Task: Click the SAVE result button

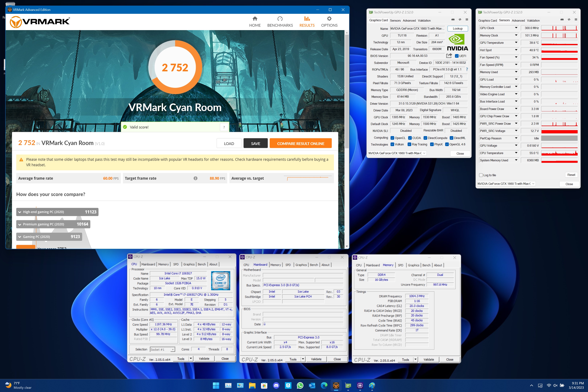Action: 256,144
